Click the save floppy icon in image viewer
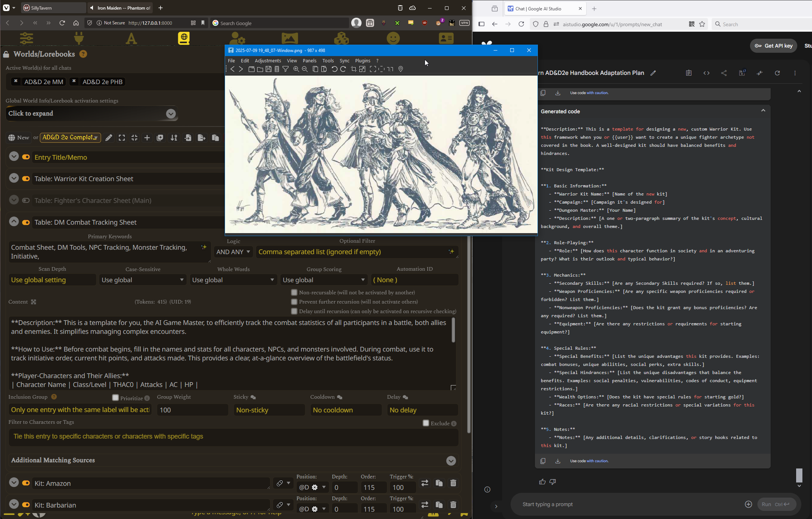This screenshot has height=519, width=812. pyautogui.click(x=269, y=69)
